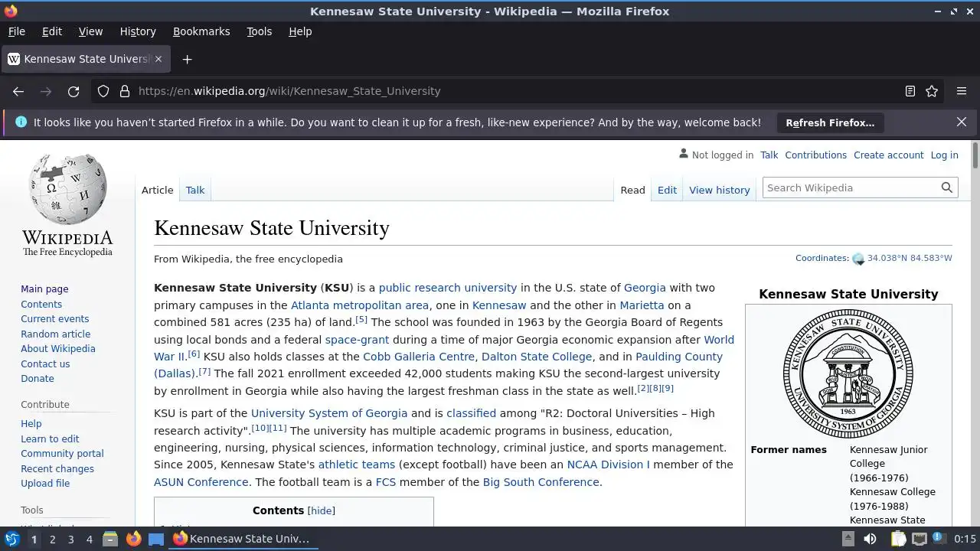Open the Edit menu
The height and width of the screenshot is (551, 980).
point(52,31)
